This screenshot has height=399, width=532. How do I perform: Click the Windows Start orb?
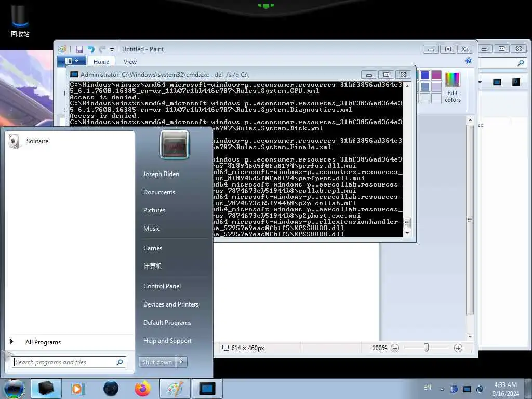pos(14,389)
